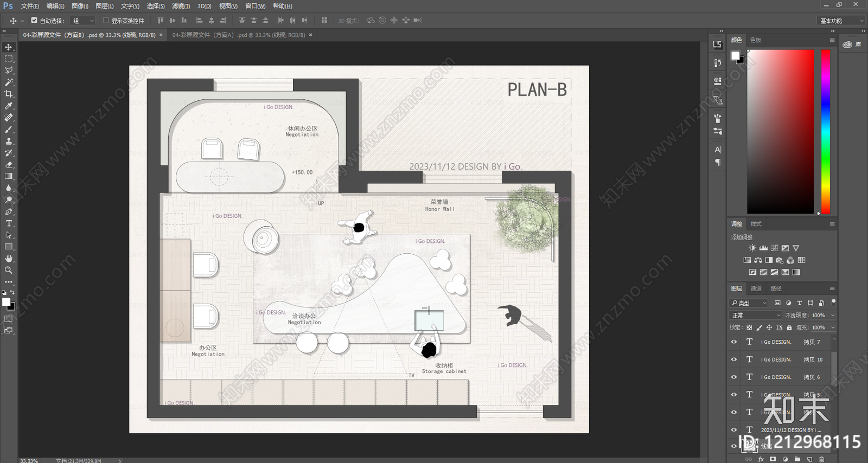Image resolution: width=868 pixels, height=463 pixels.
Task: Select the Rectangular Marquee tool
Action: point(9,59)
